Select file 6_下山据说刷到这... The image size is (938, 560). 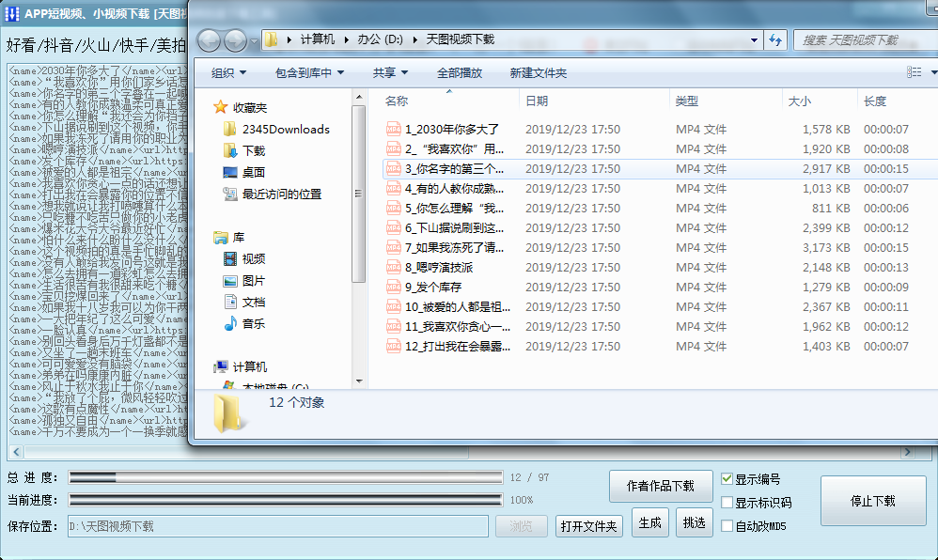tap(454, 228)
